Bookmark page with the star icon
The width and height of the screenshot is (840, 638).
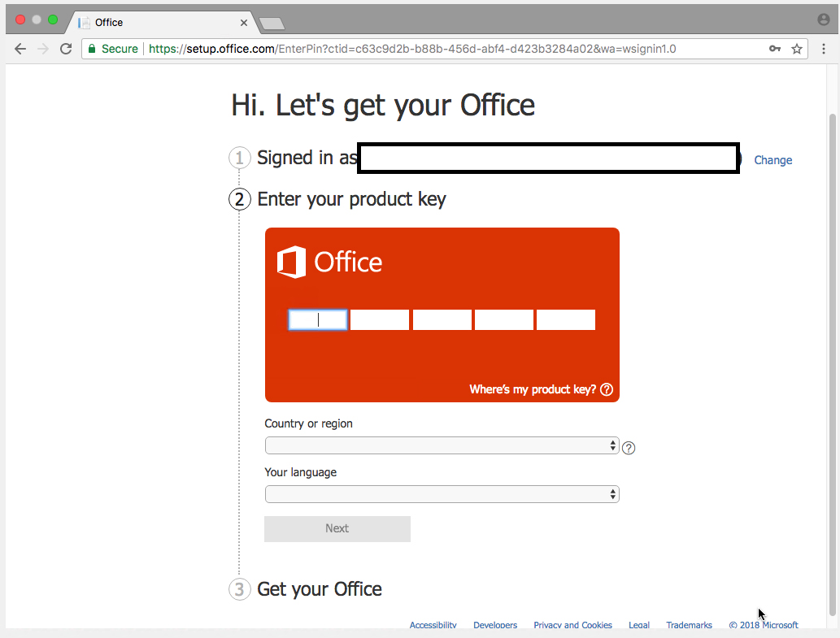[797, 49]
